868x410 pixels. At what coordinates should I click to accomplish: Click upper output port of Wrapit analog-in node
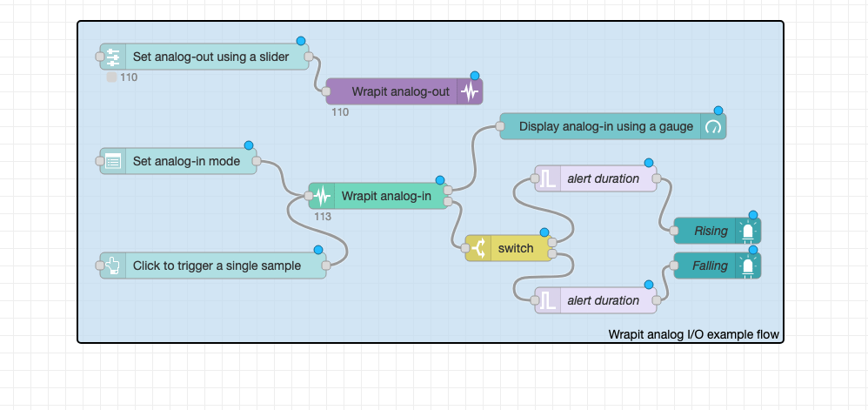pyautogui.click(x=448, y=191)
